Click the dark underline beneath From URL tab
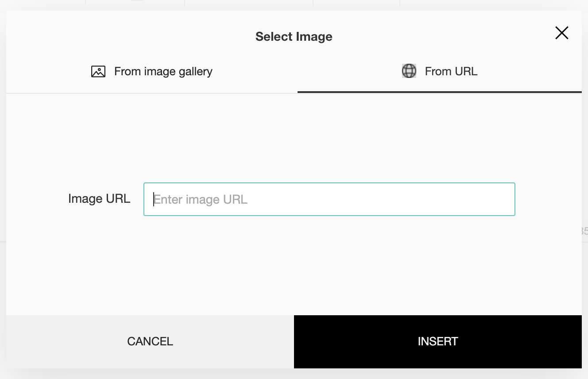588x379 pixels. point(439,92)
